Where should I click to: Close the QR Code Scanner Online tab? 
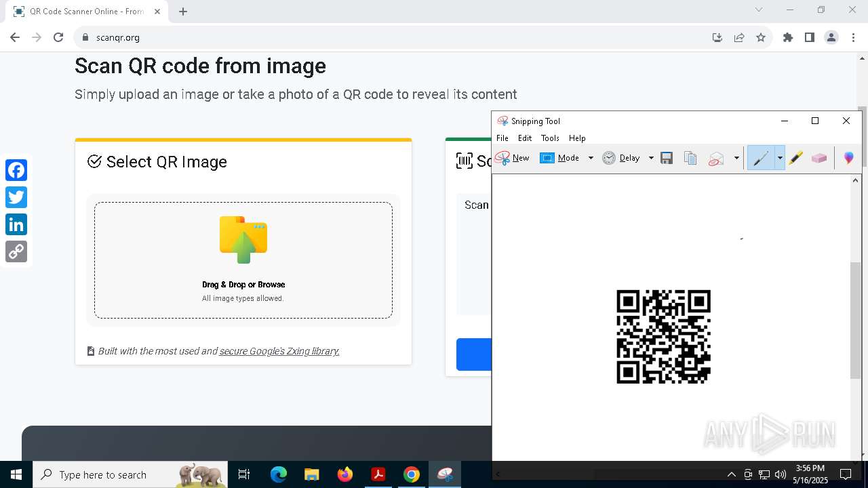pyautogui.click(x=158, y=12)
